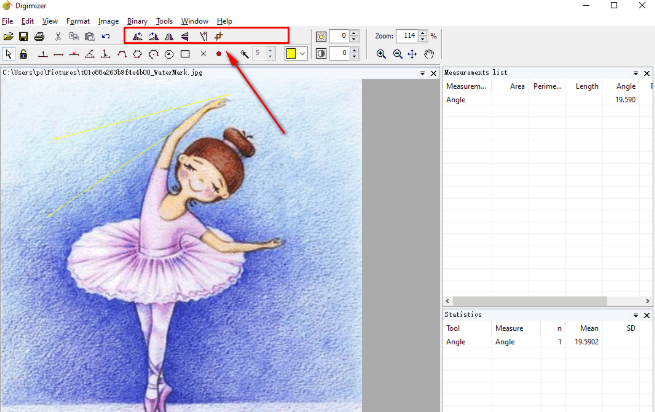Toggle the lock measurements icon
The image size is (655, 412).
pyautogui.click(x=24, y=54)
